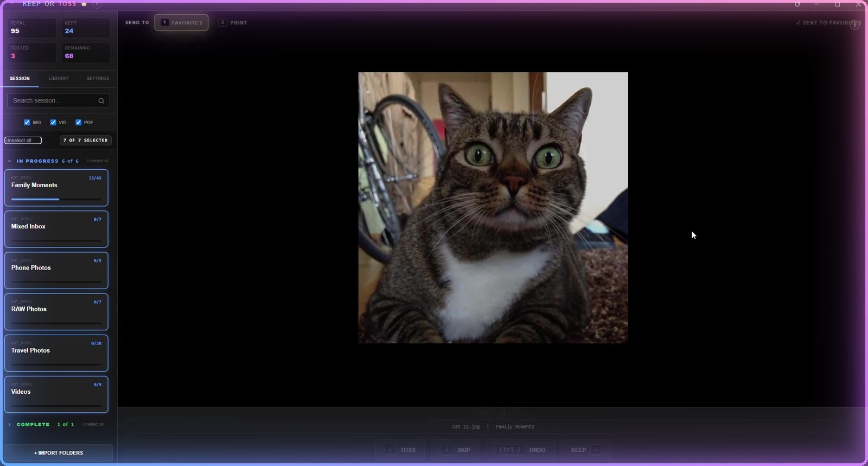
Task: Send photo to Favorites
Action: [x=181, y=23]
